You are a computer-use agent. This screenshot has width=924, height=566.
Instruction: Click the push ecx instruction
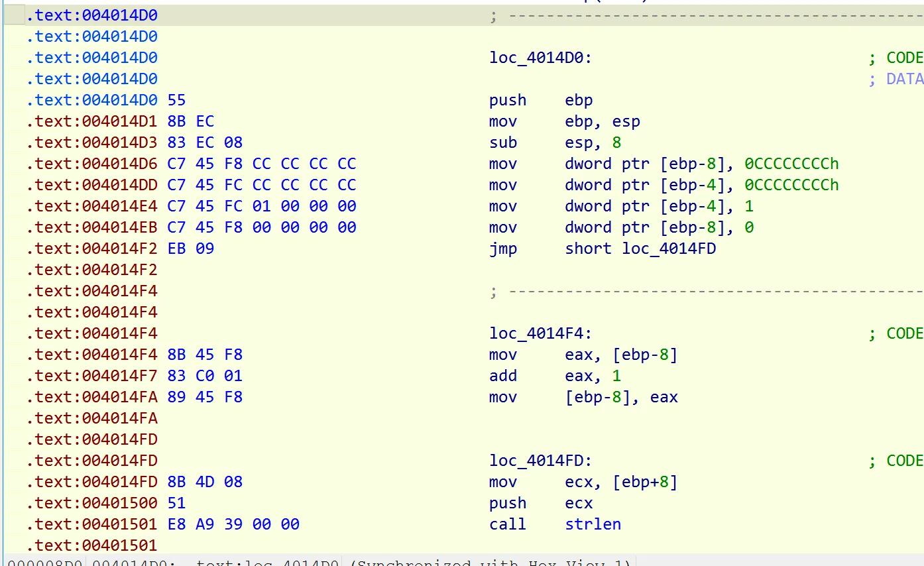click(x=541, y=503)
